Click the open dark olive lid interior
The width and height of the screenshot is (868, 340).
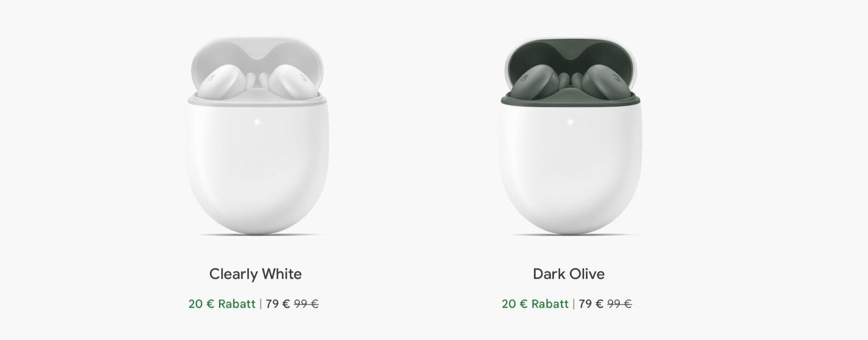(570, 53)
